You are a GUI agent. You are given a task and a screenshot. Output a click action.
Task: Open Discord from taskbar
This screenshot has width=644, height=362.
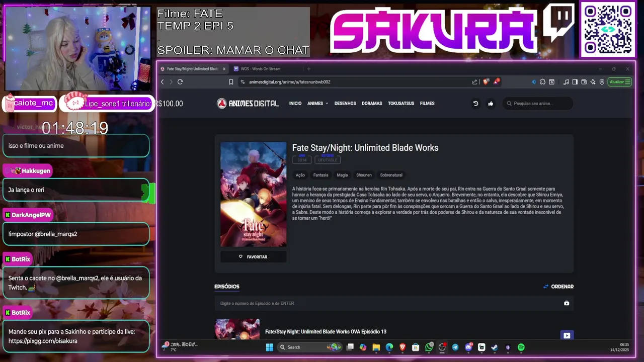tap(468, 347)
